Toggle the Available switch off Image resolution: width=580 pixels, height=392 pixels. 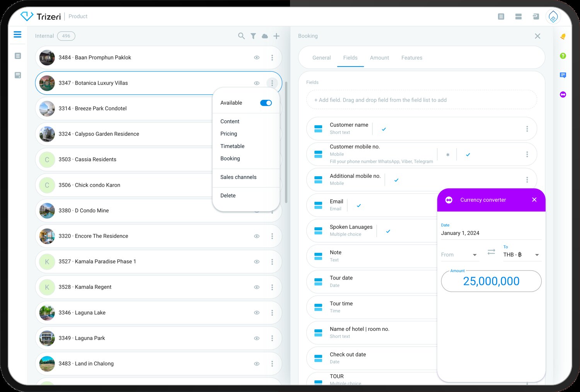pos(266,103)
